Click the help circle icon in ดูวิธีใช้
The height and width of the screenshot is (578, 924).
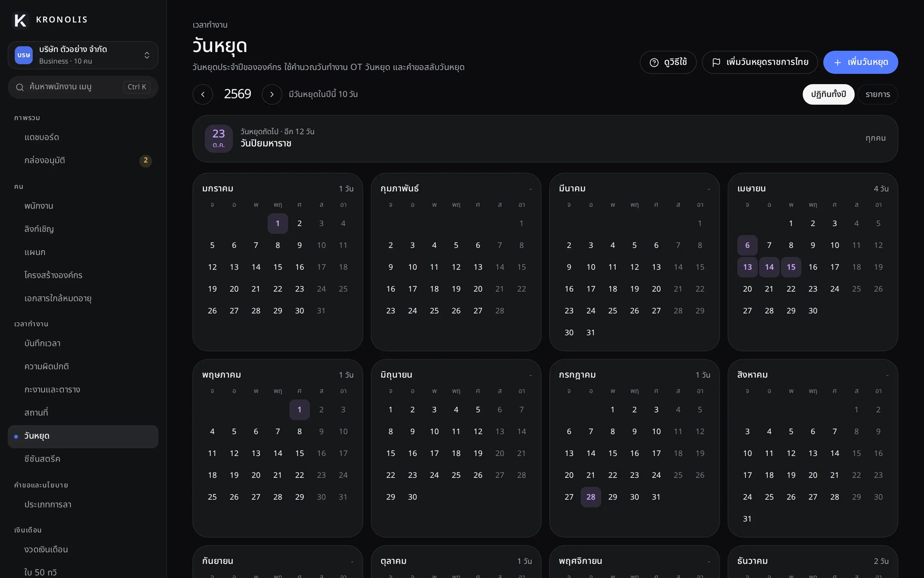(x=654, y=62)
